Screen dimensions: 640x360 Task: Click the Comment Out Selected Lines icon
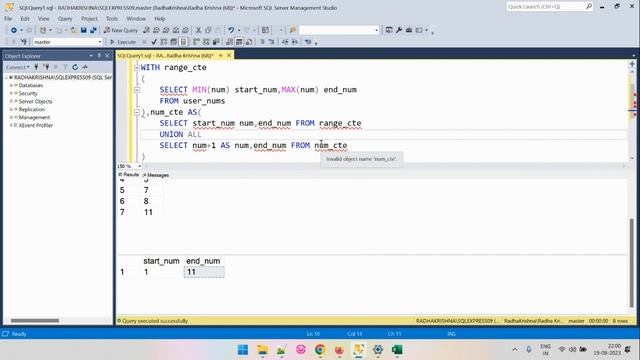[262, 42]
